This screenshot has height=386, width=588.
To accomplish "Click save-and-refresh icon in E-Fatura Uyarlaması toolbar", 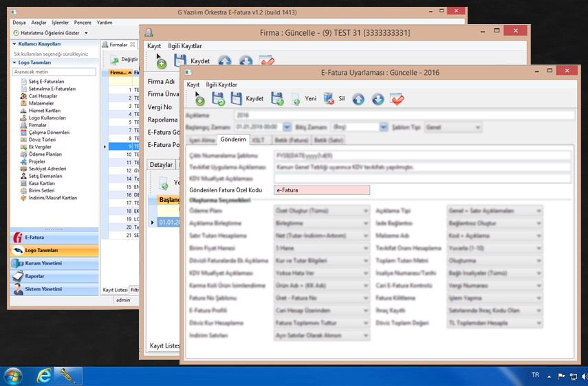I will [x=218, y=99].
